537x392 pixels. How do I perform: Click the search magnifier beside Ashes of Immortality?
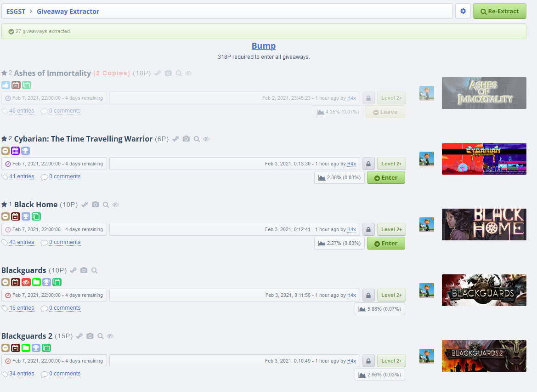click(179, 73)
